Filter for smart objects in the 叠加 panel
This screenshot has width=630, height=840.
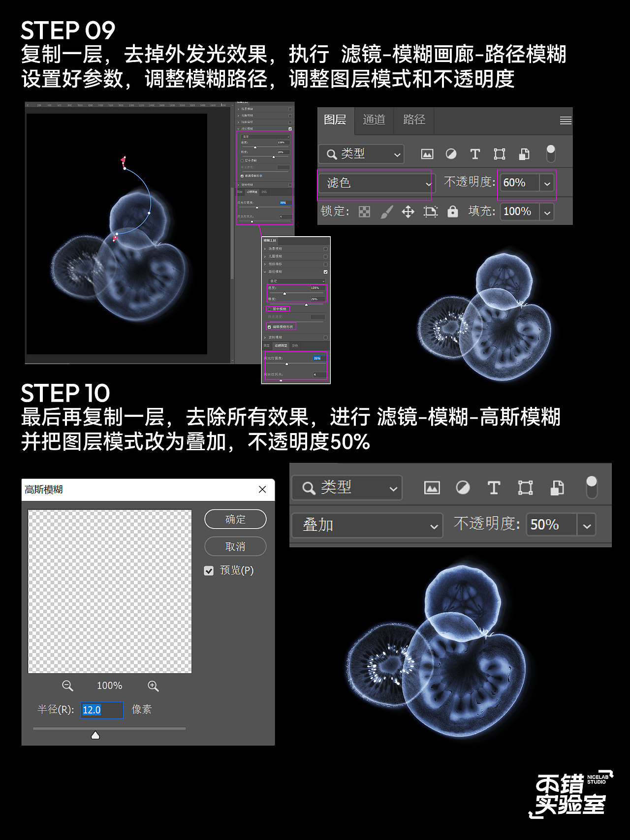click(557, 488)
